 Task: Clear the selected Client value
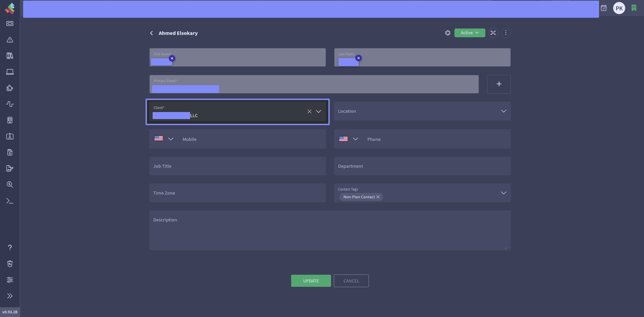pos(309,111)
